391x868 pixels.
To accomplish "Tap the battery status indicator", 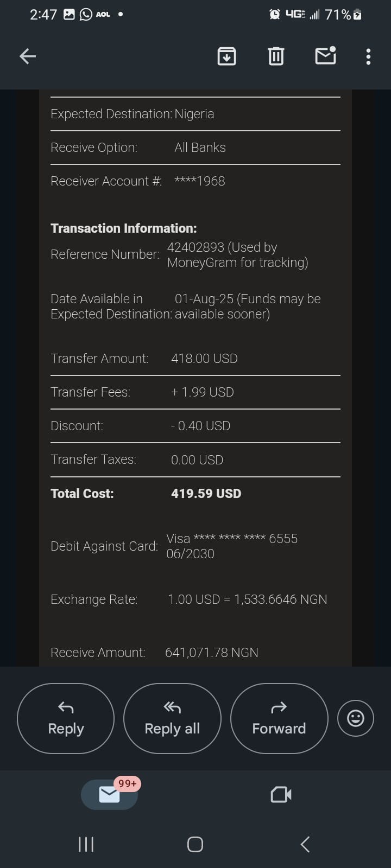I will 357,15.
